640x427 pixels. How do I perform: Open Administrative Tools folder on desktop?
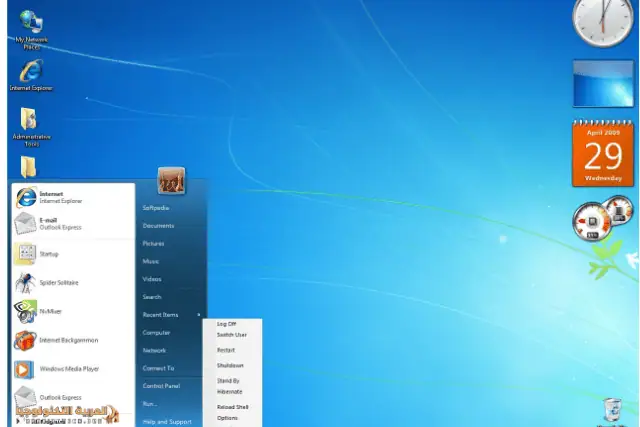[31, 127]
